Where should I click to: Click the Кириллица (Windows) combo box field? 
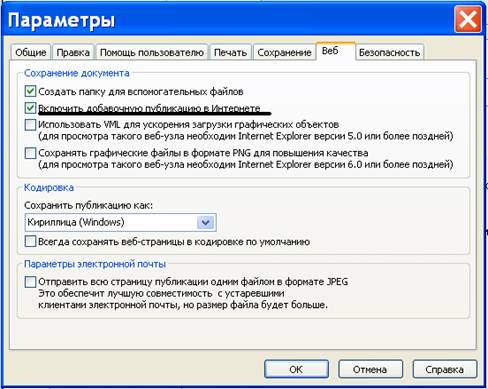[x=120, y=222]
